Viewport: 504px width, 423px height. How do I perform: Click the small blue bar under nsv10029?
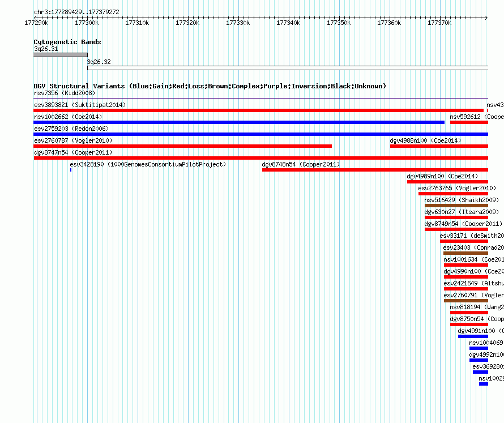click(x=484, y=384)
